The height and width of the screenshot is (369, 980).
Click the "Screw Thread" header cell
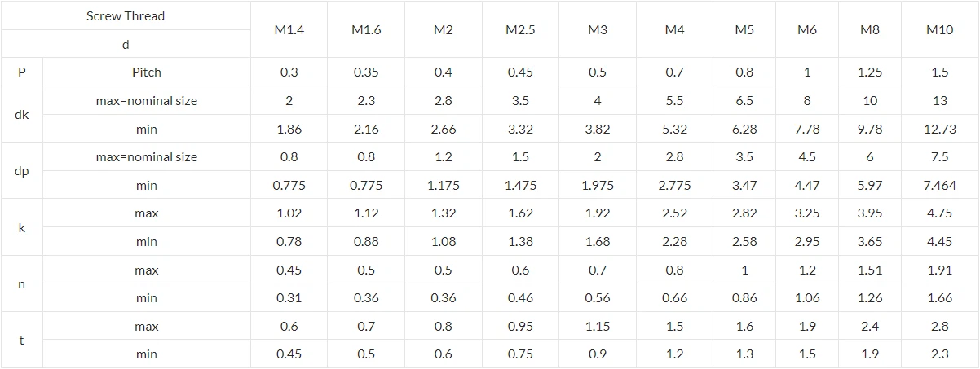click(126, 16)
